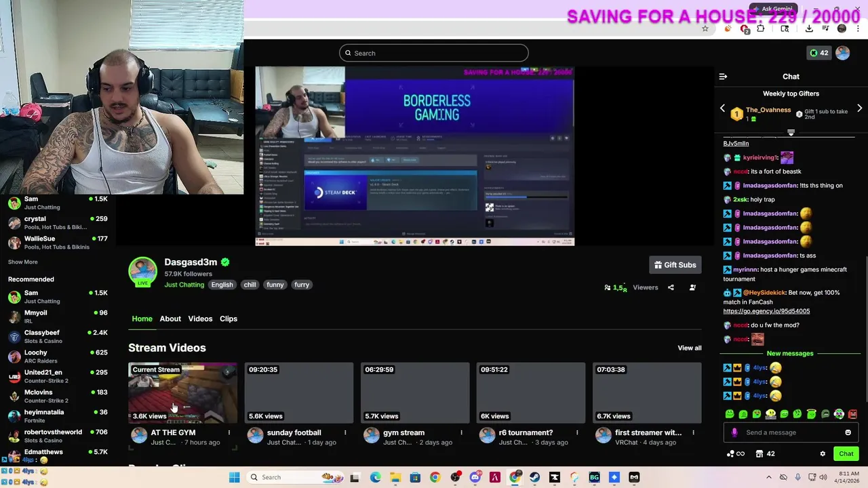Collapse the chat panel using the header icon
The image size is (868, 488).
click(723, 77)
